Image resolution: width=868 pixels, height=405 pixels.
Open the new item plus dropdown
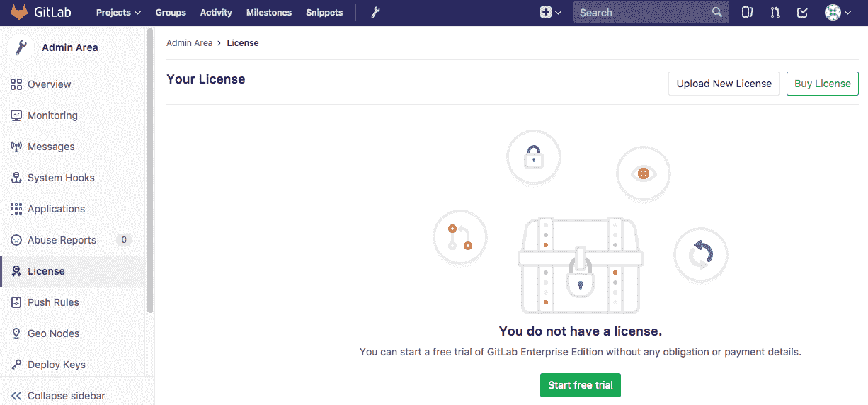click(550, 12)
